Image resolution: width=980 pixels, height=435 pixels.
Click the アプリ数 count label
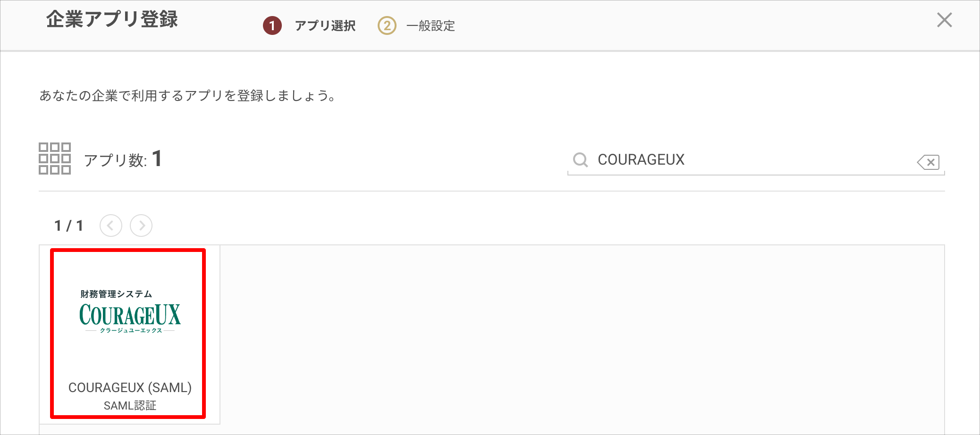pyautogui.click(x=123, y=159)
